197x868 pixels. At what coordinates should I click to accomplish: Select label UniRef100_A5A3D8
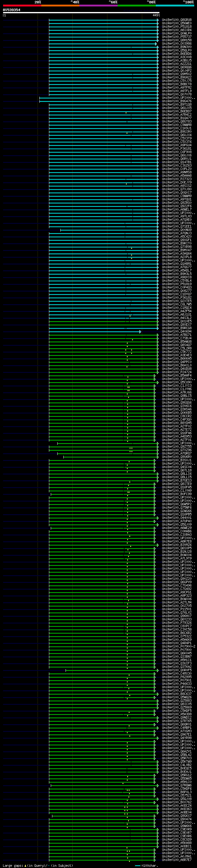[x=177, y=714]
